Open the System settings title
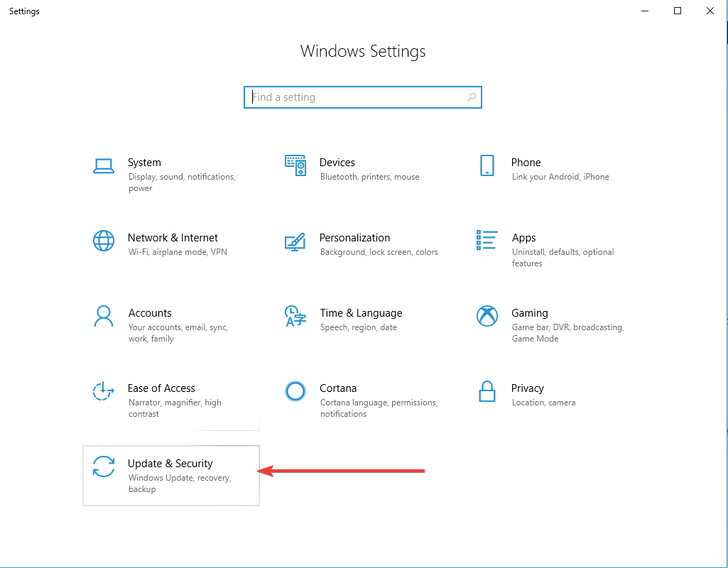Viewport: 728px width, 568px height. 144,163
